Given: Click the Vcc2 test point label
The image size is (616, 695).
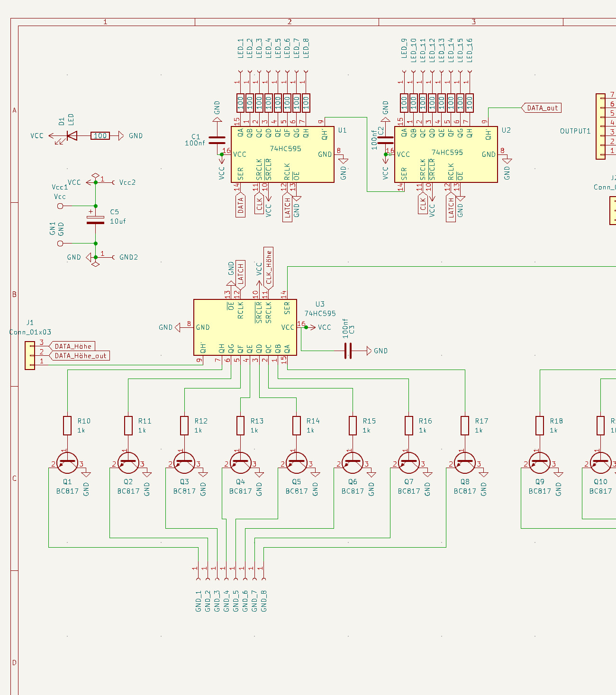Looking at the screenshot, I should 127,182.
